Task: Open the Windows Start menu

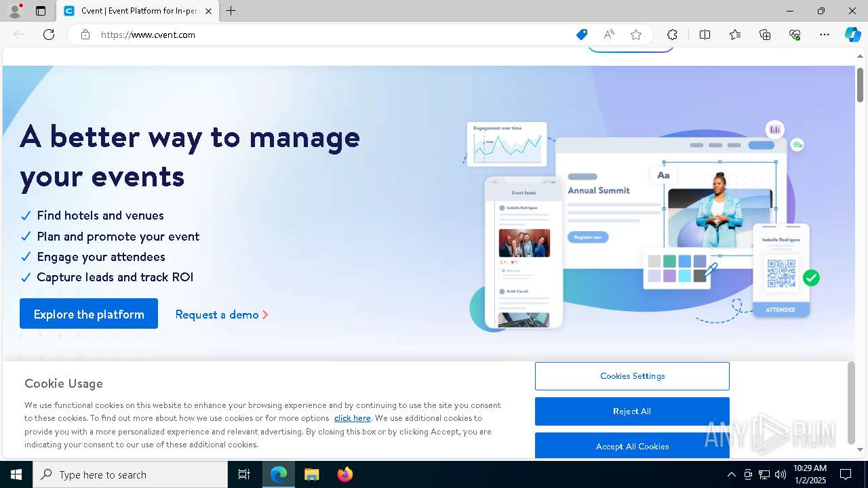Action: [16, 474]
